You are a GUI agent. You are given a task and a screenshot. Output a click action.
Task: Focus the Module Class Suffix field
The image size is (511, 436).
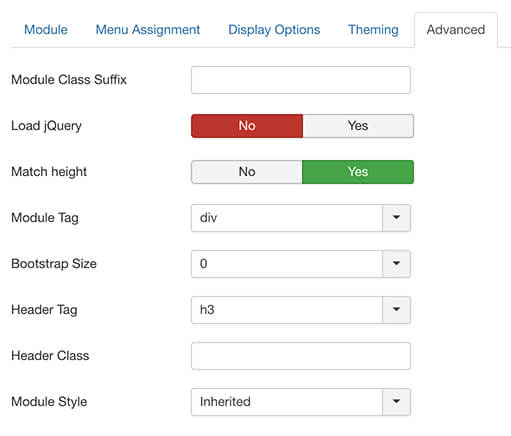[301, 80]
